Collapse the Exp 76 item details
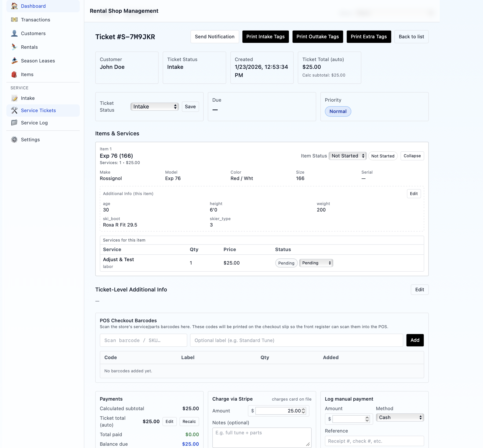The height and width of the screenshot is (448, 483). click(x=412, y=156)
